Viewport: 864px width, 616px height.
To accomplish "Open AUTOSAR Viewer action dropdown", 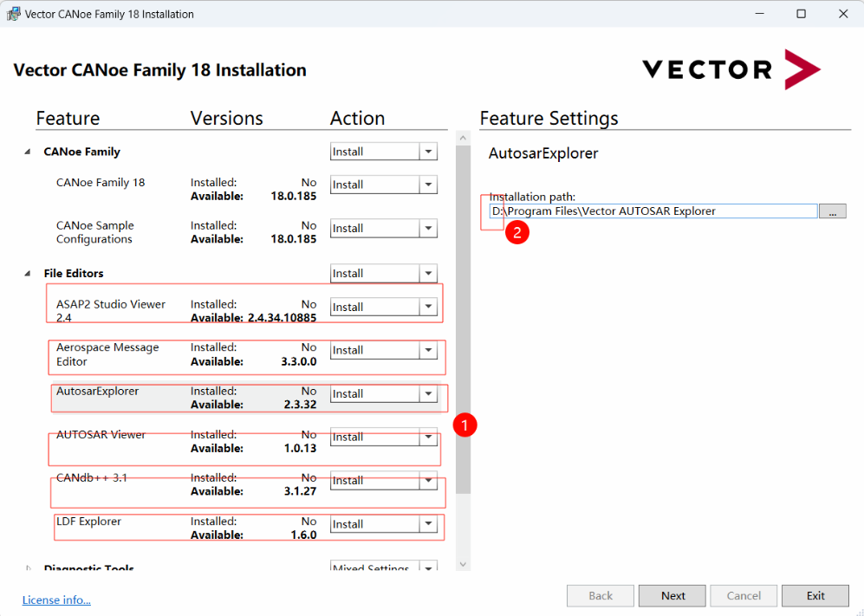I will 428,437.
